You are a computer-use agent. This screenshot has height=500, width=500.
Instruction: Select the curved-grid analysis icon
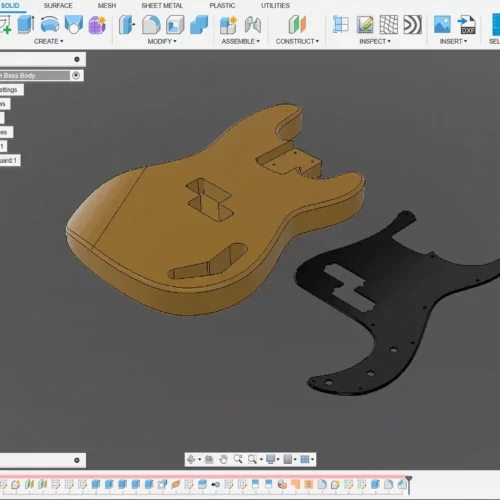tap(389, 24)
